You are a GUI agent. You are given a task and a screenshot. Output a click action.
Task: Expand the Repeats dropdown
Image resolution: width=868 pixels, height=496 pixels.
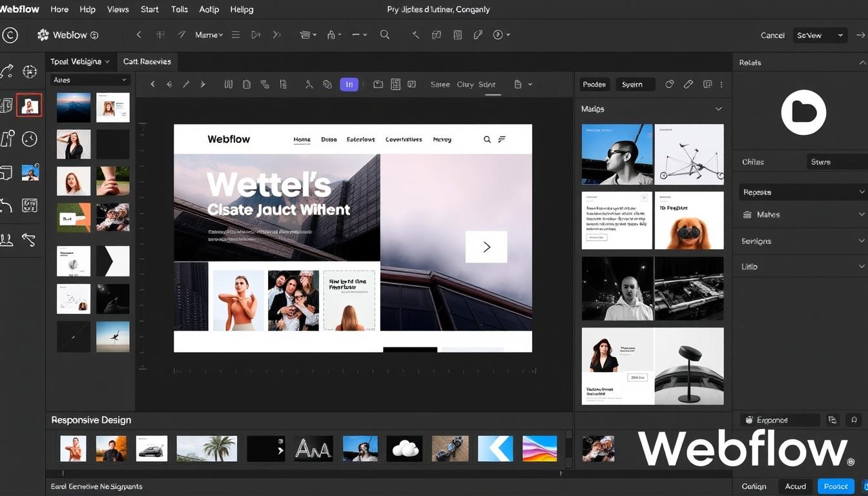pos(803,192)
